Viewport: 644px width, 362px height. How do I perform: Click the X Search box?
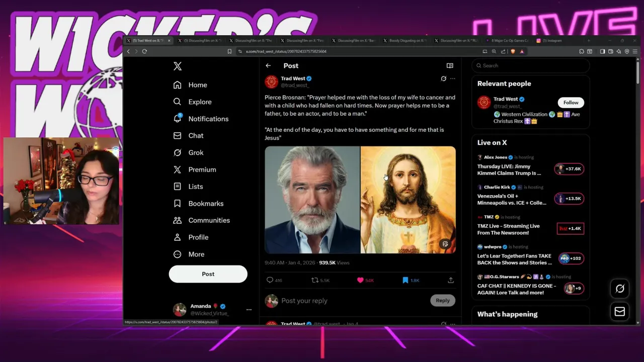coord(531,65)
